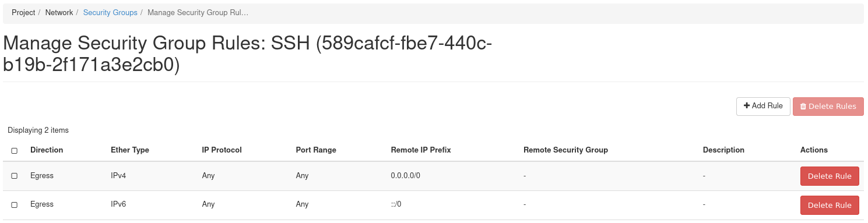Click the trash icon on Delete Rules
Image resolution: width=868 pixels, height=223 pixels.
(x=803, y=107)
